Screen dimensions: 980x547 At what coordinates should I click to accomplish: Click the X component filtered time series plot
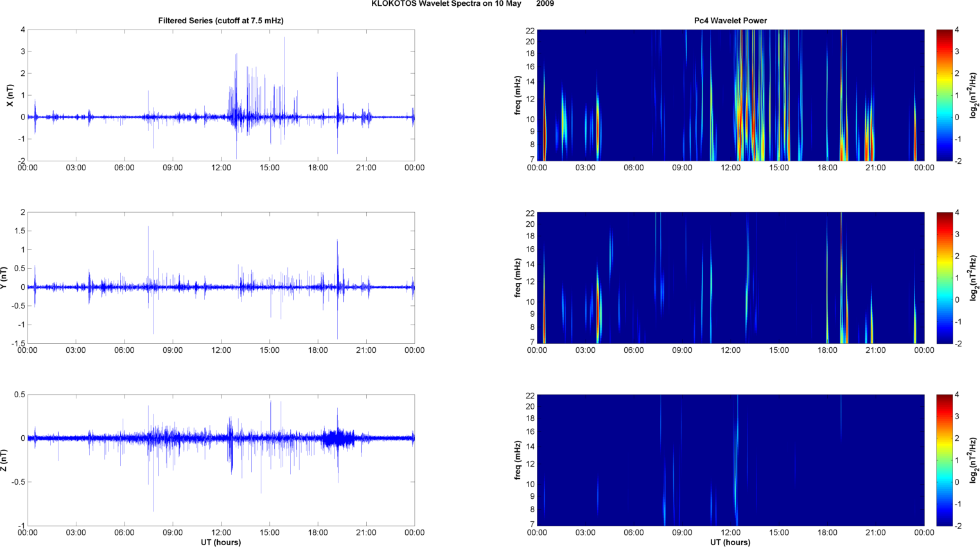[221, 95]
